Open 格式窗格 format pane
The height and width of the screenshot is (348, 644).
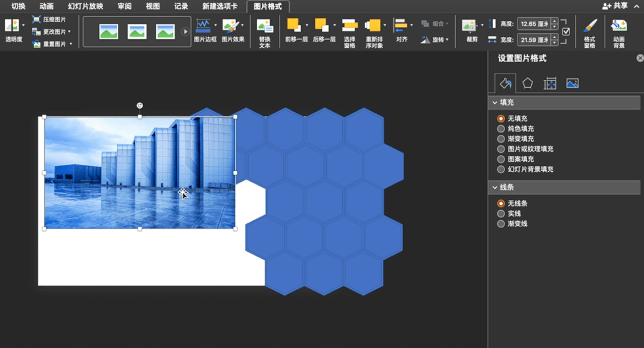pyautogui.click(x=590, y=33)
